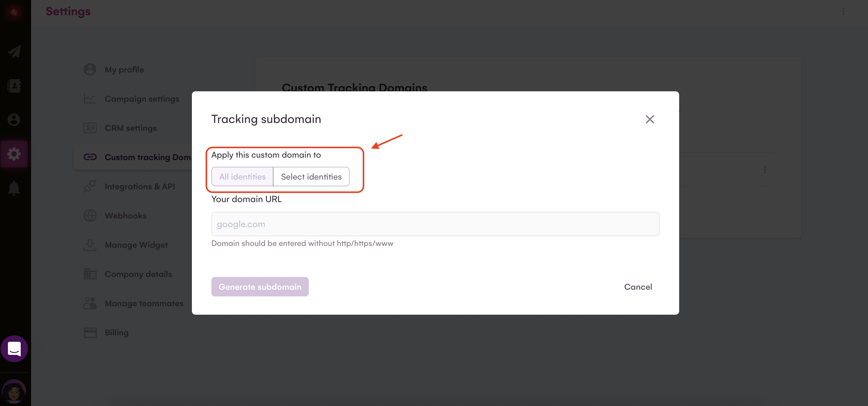This screenshot has width=868, height=406.
Task: Open My profile settings
Action: click(x=124, y=70)
